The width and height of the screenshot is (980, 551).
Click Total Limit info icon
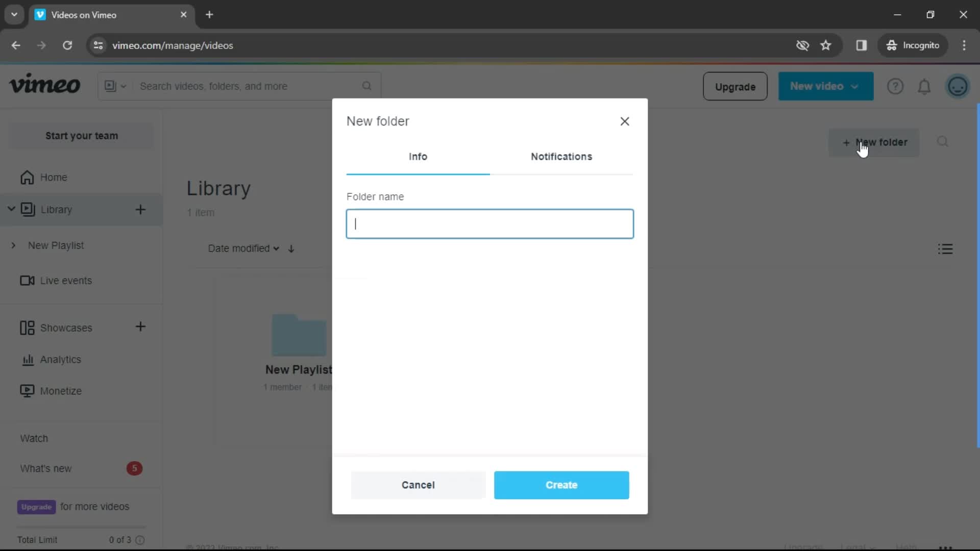click(x=140, y=540)
